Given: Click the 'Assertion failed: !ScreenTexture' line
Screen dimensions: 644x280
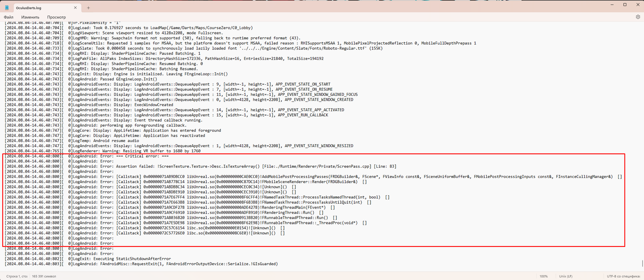Looking at the screenshot, I should point(201,166).
